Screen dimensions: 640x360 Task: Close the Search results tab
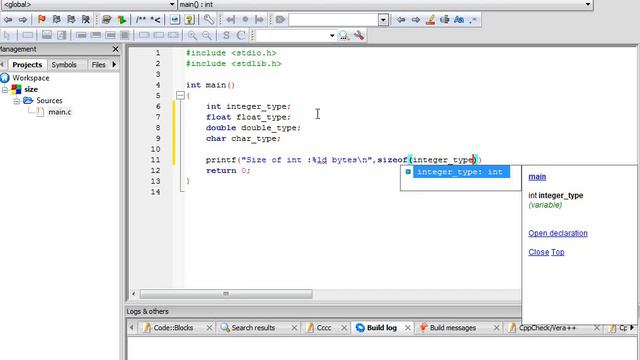(294, 328)
